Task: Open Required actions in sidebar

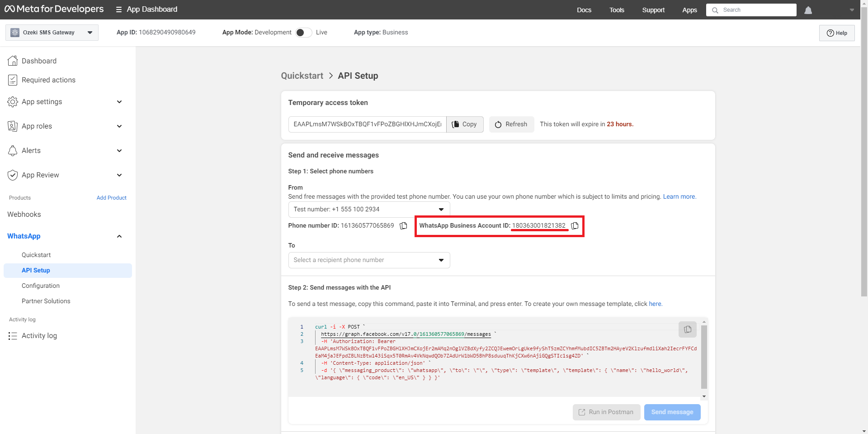Action: pyautogui.click(x=42, y=80)
